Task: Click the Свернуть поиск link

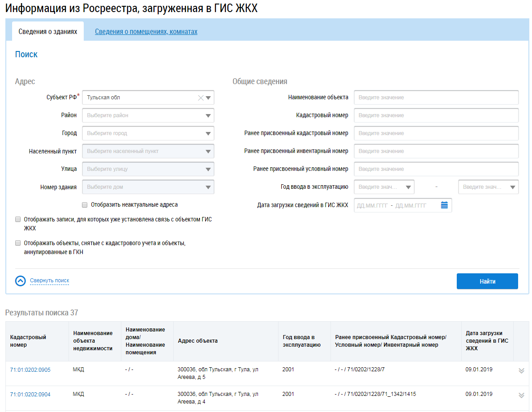Action: [49, 281]
